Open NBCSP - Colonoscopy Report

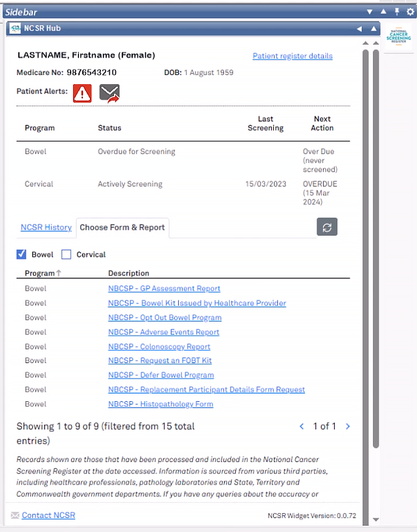pos(159,347)
